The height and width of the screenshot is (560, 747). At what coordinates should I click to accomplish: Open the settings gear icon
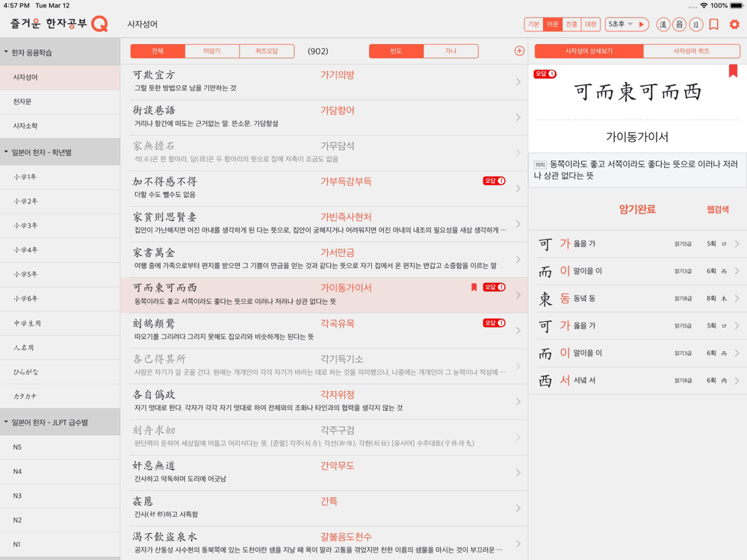[x=734, y=25]
